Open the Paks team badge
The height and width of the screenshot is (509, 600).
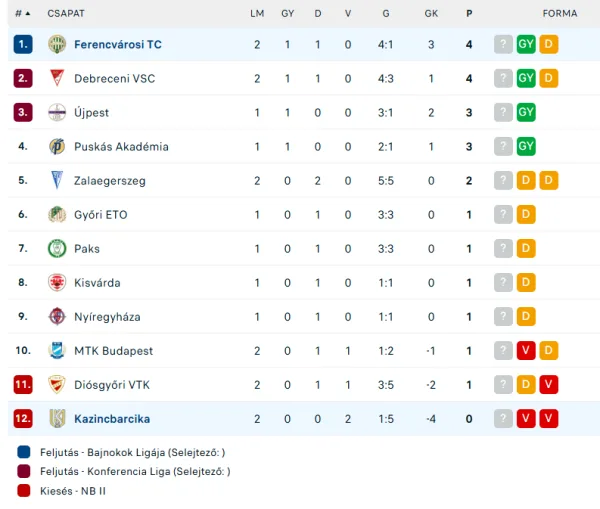coord(57,248)
